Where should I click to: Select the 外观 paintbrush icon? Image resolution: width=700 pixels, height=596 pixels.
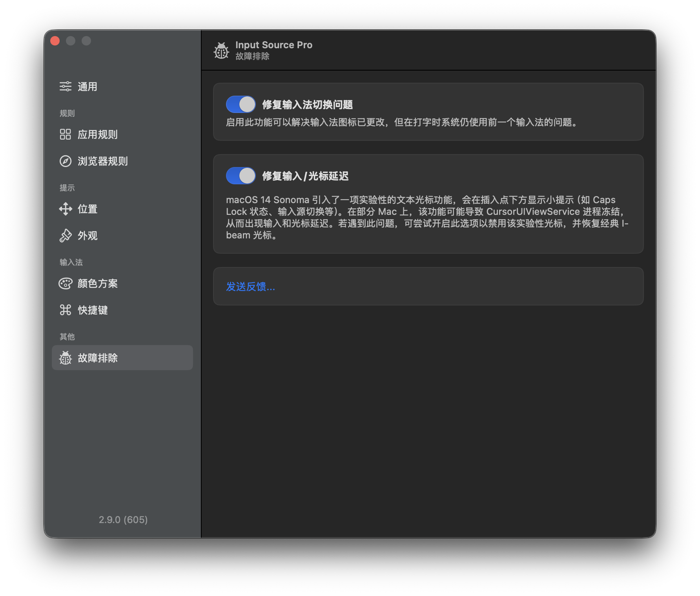point(65,236)
